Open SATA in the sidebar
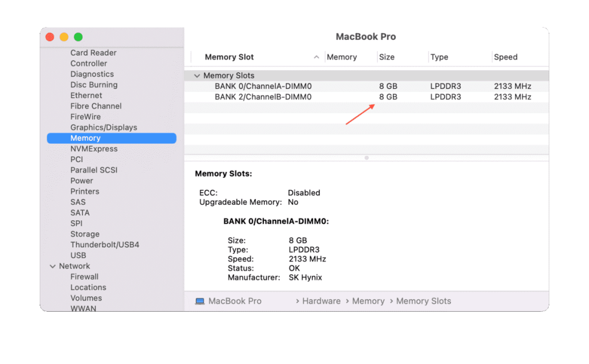This screenshot has height=364, width=589. (x=80, y=213)
